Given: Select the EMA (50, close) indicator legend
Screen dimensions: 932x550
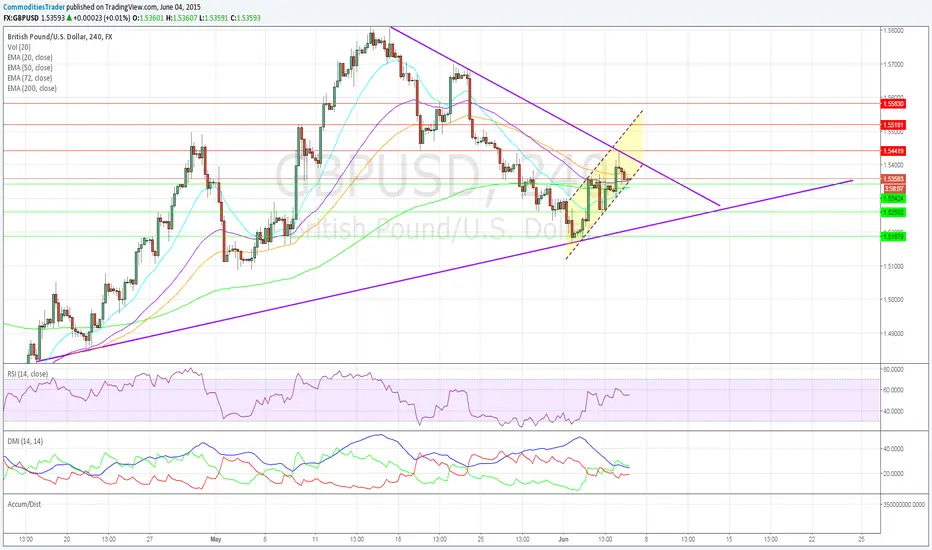Looking at the screenshot, I should coord(30,68).
